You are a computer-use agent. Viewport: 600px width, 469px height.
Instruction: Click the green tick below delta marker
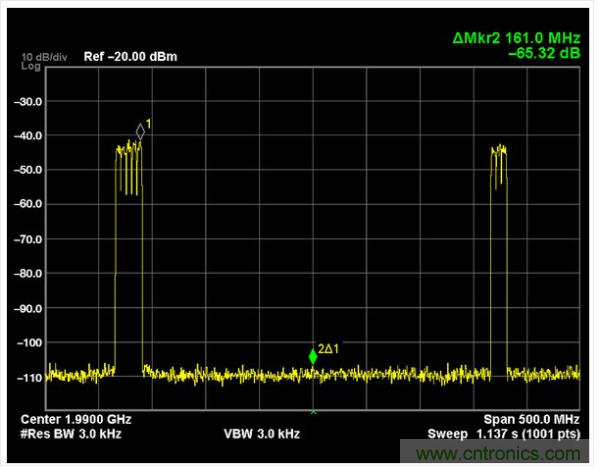click(x=313, y=411)
